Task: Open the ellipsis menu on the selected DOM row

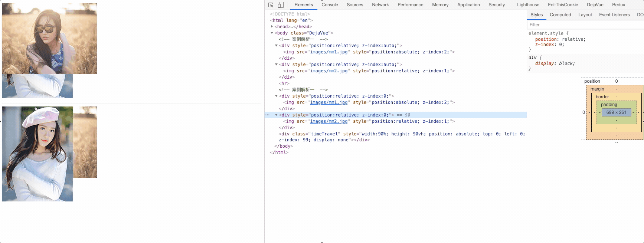Action: tap(267, 115)
